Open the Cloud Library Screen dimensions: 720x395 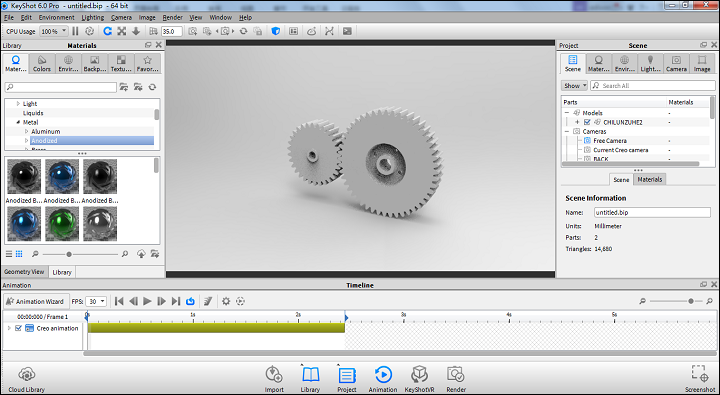click(x=27, y=379)
